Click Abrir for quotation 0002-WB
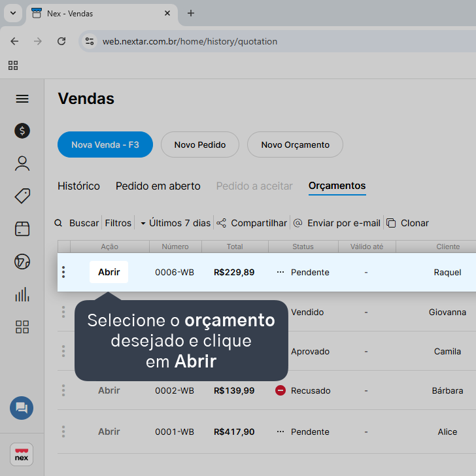Image resolution: width=476 pixels, height=476 pixels. [109, 390]
